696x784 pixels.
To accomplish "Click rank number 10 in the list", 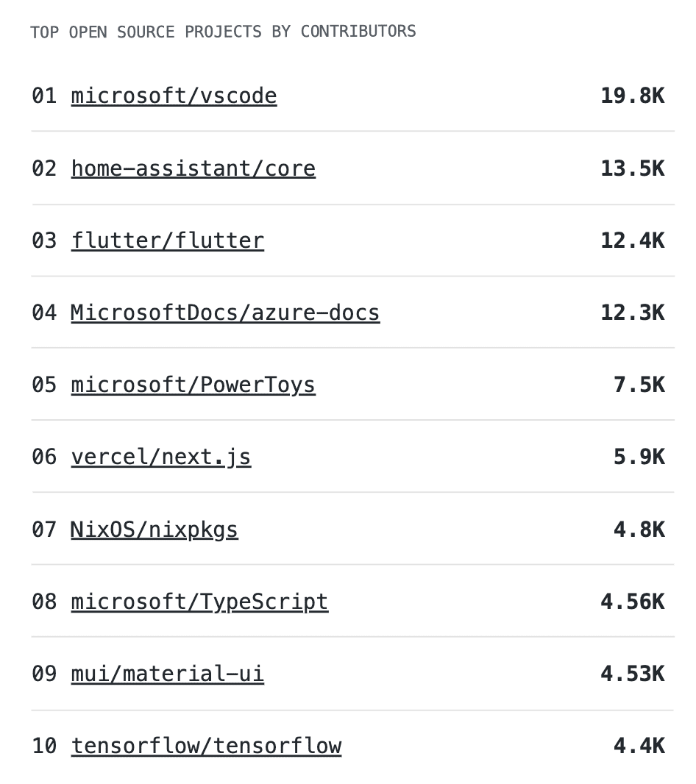I will 44,746.
